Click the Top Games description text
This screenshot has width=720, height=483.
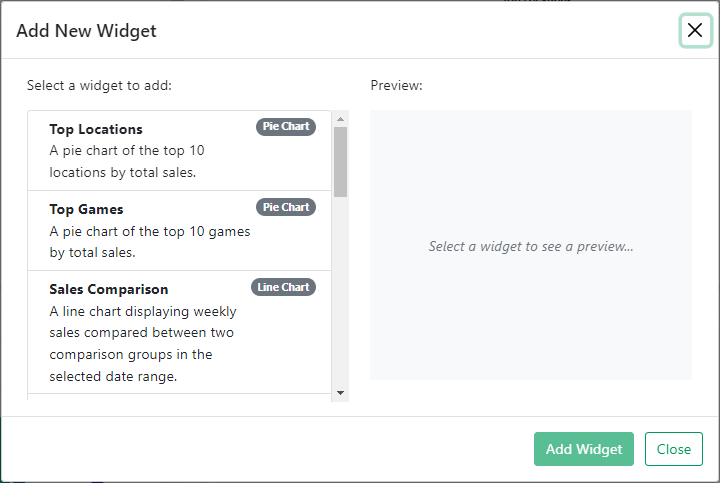[150, 241]
